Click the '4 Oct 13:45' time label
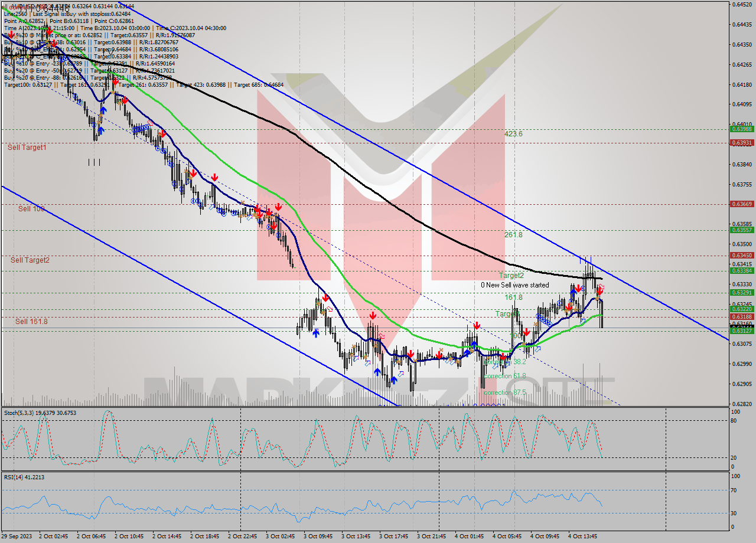756x543 pixels. tap(582, 537)
